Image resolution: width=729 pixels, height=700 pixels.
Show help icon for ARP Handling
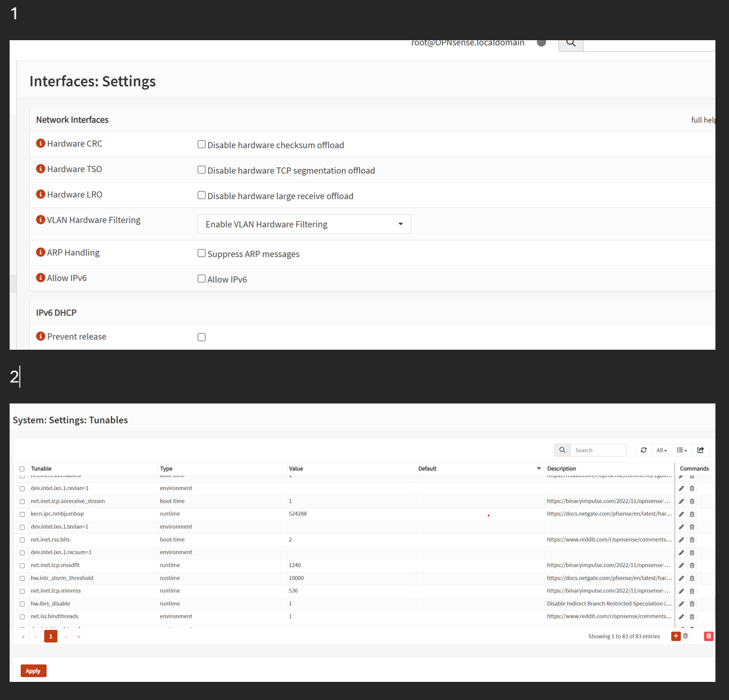click(x=41, y=252)
